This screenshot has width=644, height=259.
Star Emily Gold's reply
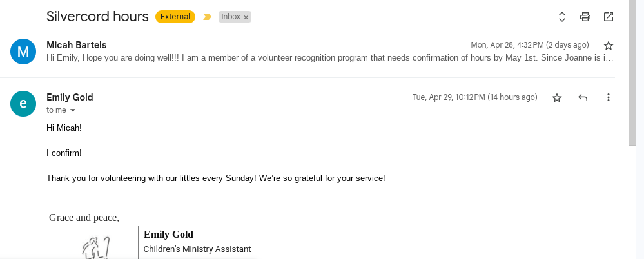557,97
